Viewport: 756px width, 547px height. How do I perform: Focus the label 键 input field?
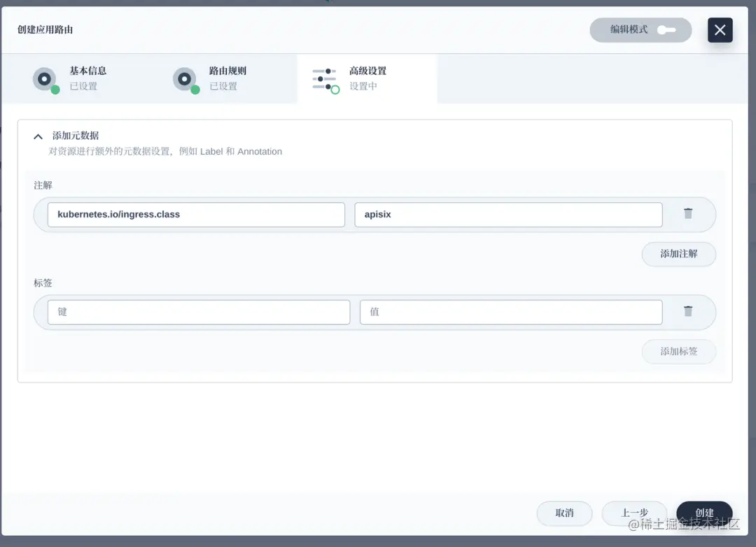(199, 312)
